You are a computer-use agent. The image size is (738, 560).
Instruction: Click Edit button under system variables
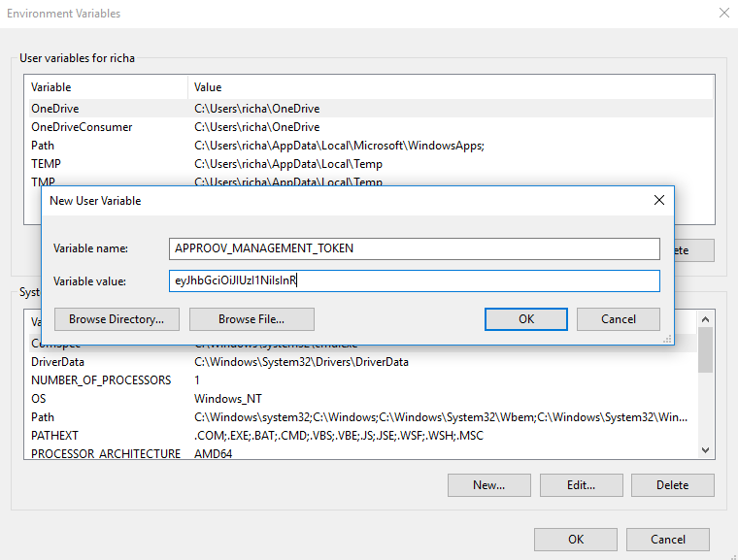coord(581,484)
